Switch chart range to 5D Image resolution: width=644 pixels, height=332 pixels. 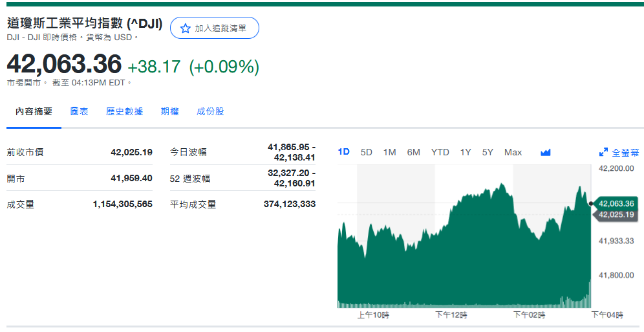click(367, 152)
